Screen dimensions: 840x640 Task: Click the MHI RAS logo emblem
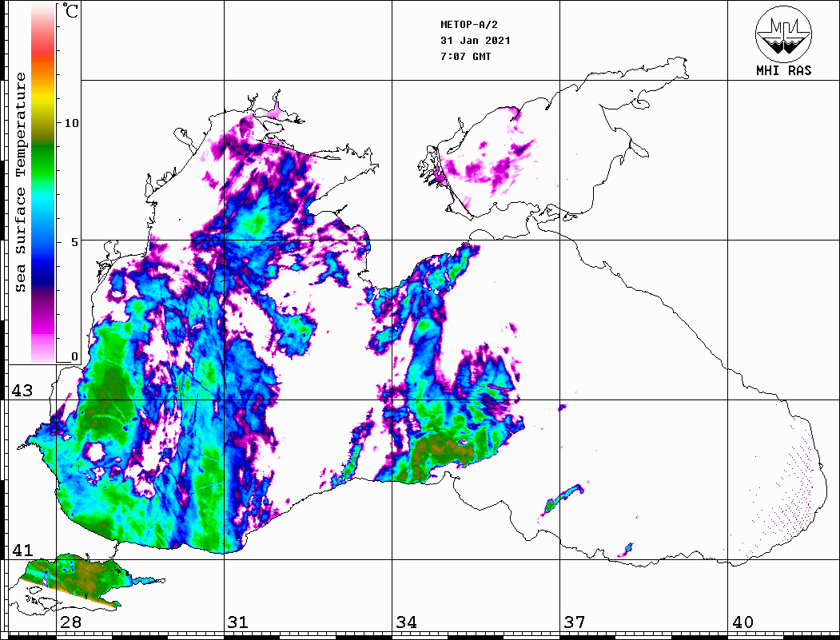point(784,34)
